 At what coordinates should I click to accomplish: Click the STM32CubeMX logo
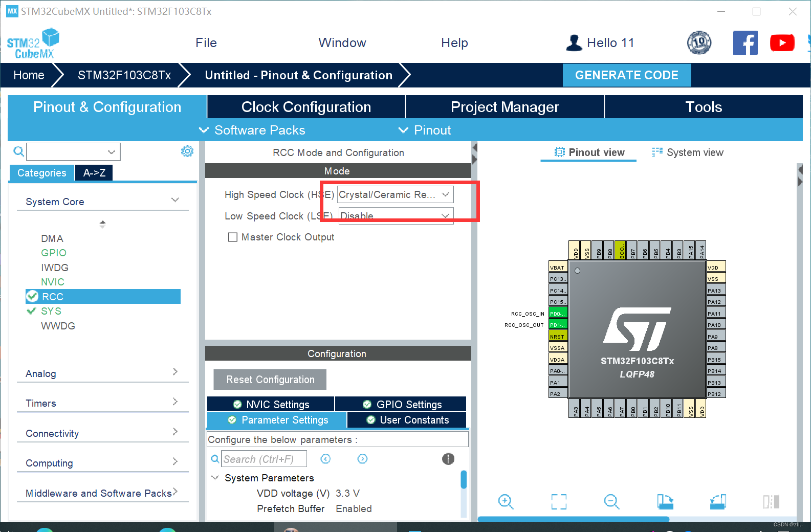pos(33,43)
